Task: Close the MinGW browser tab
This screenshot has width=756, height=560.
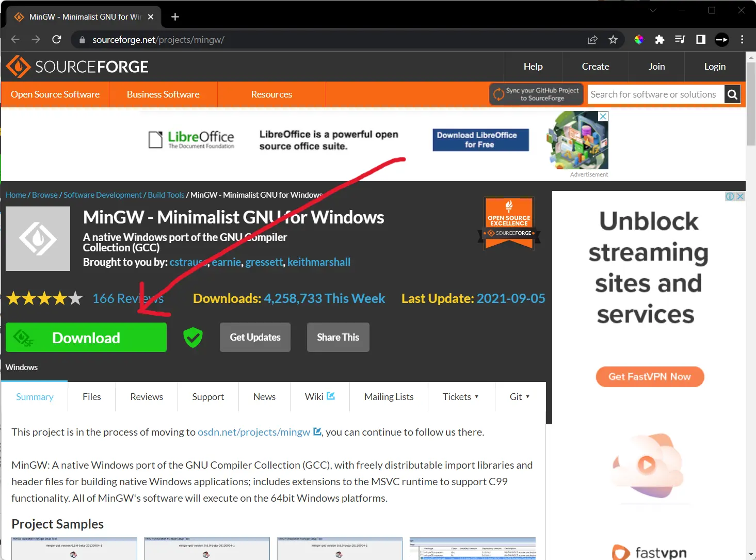Action: pos(151,17)
